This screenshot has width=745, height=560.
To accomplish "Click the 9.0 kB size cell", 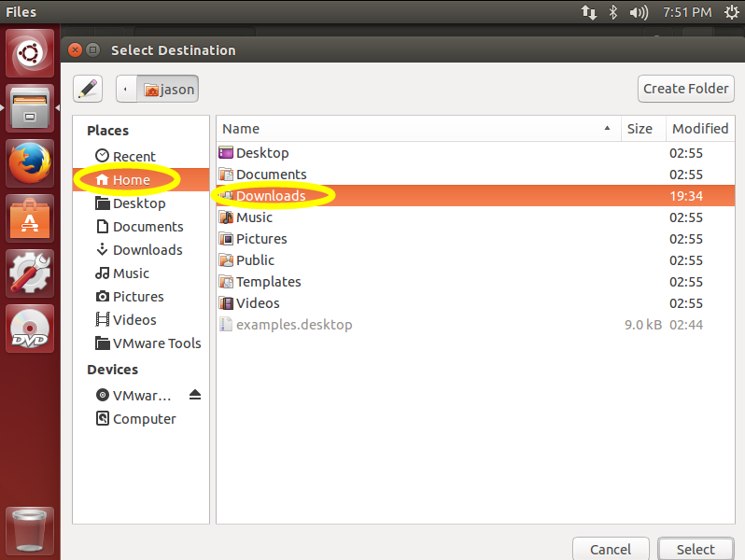I will 643,325.
